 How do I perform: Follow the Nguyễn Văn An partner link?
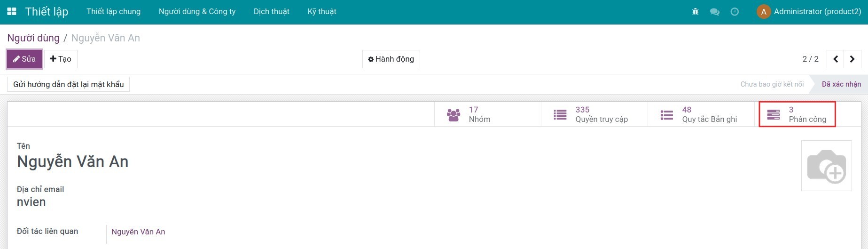click(x=138, y=232)
